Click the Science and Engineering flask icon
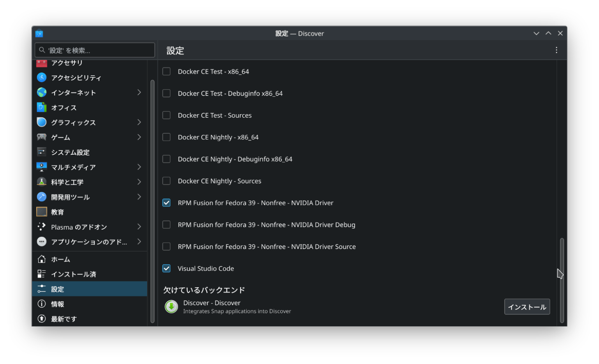 point(42,182)
